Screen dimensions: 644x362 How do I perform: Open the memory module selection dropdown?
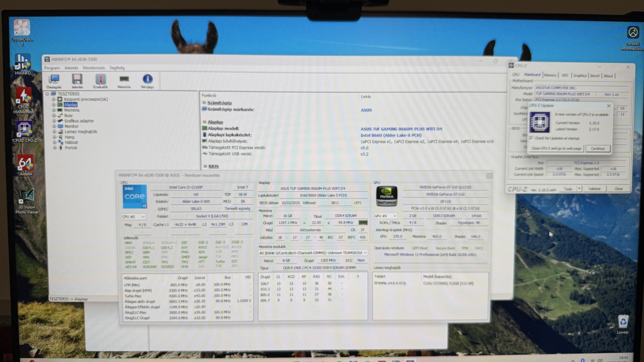[x=365, y=253]
